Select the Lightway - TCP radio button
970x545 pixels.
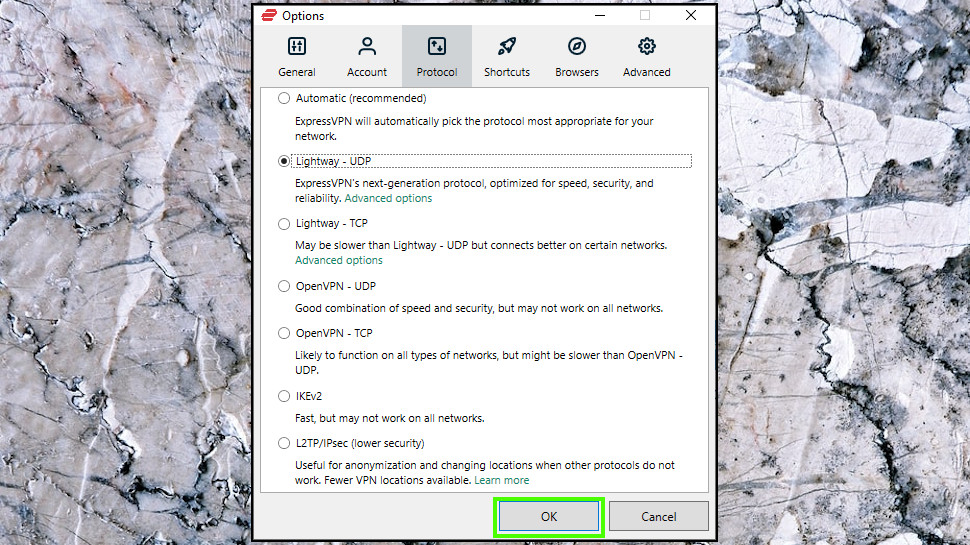(x=284, y=224)
